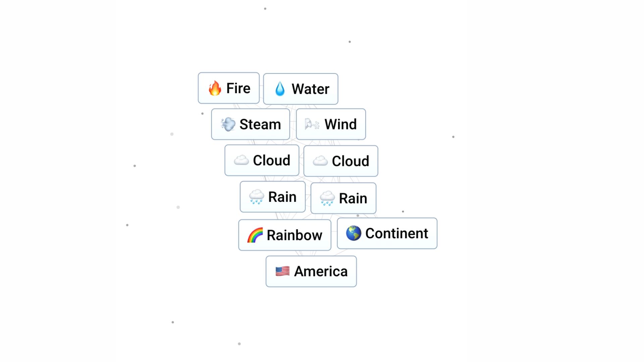
Task: Click the Cloud element icon on left
Action: tap(241, 160)
